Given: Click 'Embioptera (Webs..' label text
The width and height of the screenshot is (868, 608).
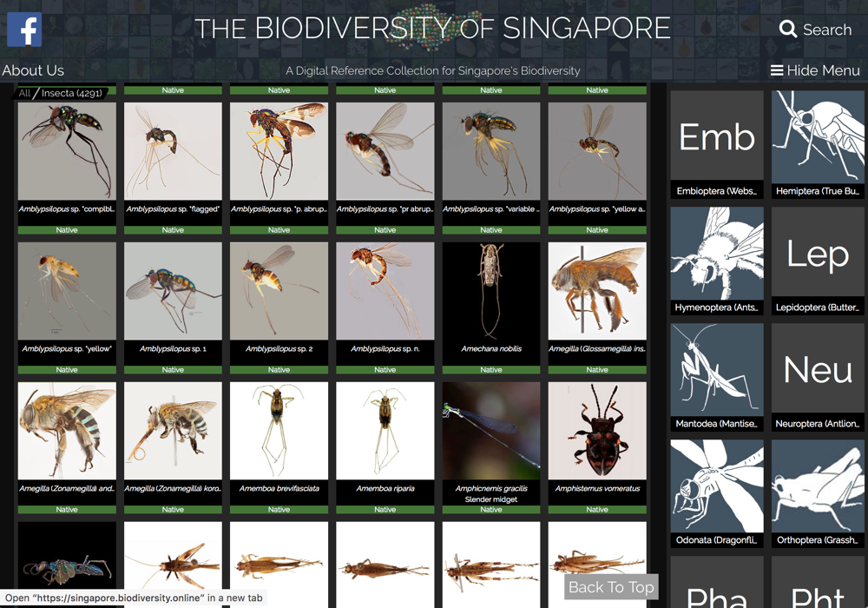Looking at the screenshot, I should click(x=717, y=191).
